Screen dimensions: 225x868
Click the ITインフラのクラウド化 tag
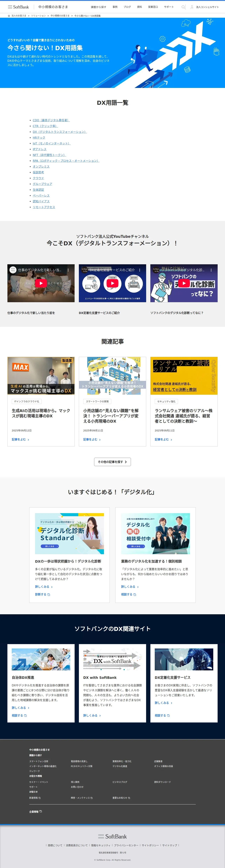pyautogui.click(x=27, y=402)
